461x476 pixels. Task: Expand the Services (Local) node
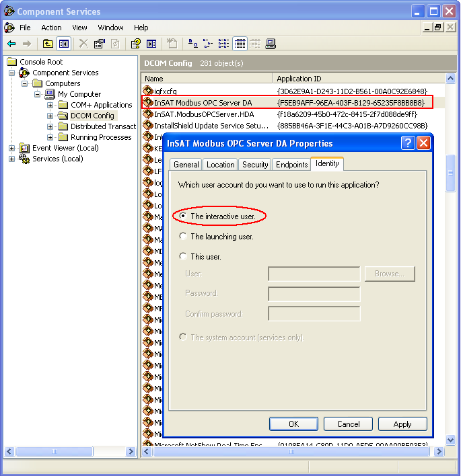pos(11,159)
